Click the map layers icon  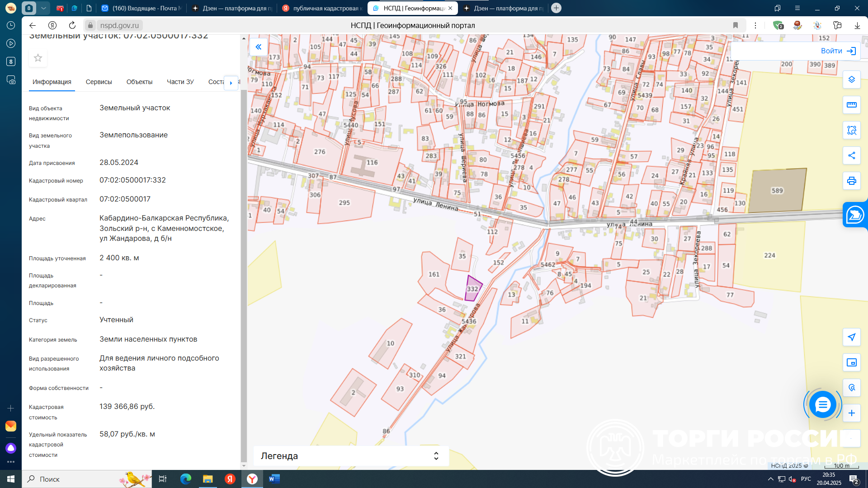click(x=852, y=80)
